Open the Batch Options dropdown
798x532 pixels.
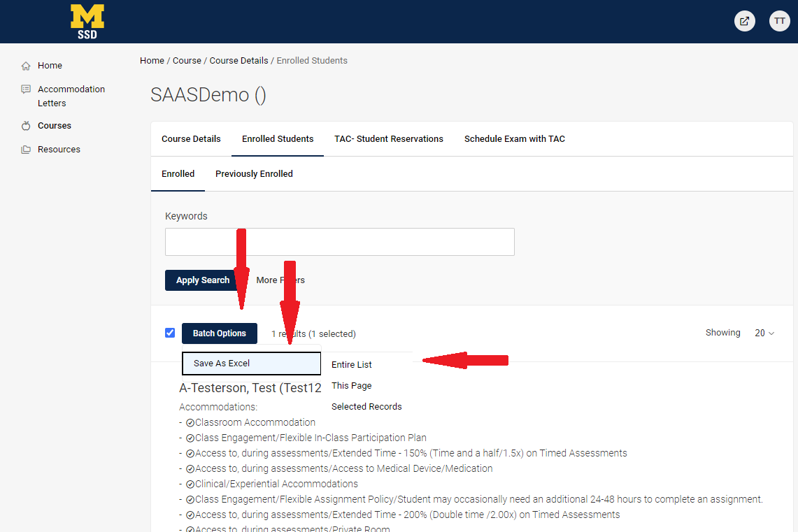click(x=219, y=333)
